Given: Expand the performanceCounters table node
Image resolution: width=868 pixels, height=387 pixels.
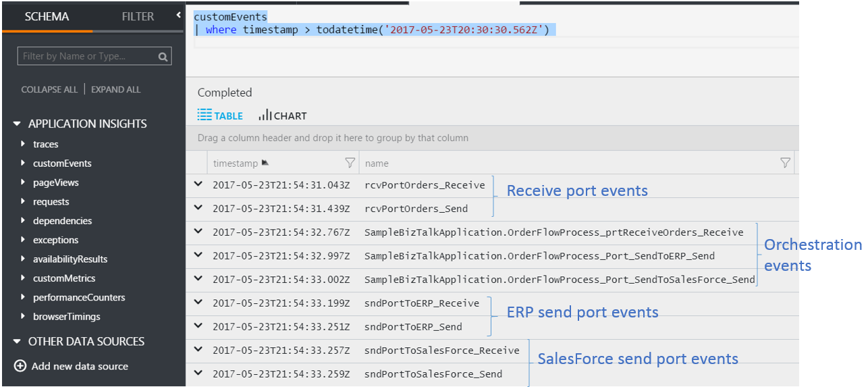Looking at the screenshot, I should pyautogui.click(x=24, y=297).
